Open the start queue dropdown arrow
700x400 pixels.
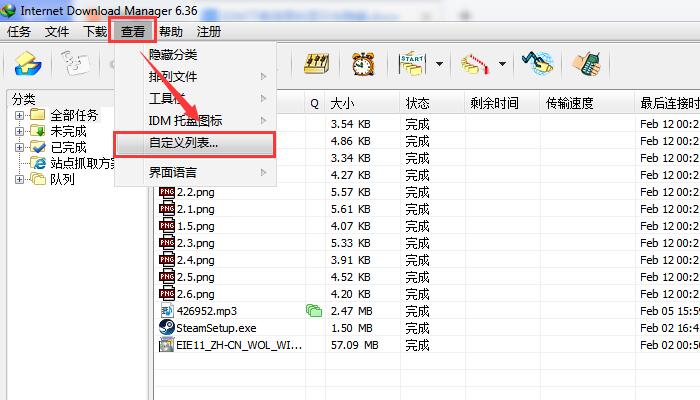tap(439, 64)
